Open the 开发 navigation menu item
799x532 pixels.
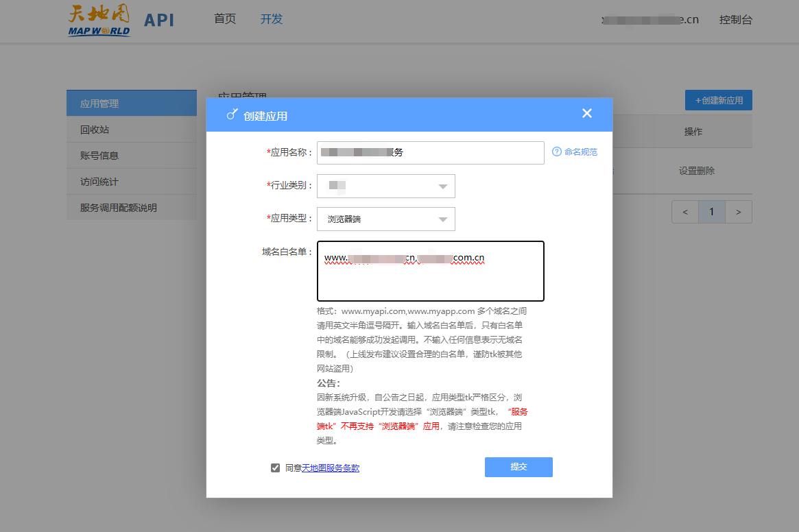[x=272, y=19]
